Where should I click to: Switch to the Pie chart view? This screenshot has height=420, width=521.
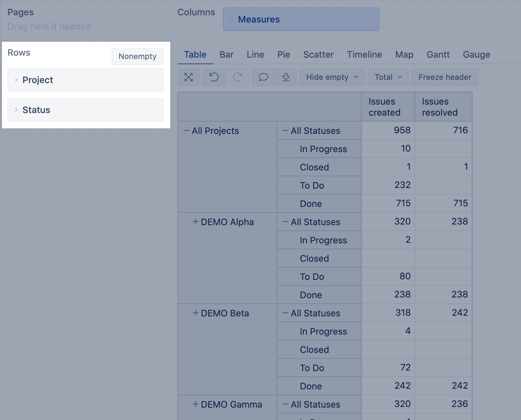pyautogui.click(x=283, y=54)
